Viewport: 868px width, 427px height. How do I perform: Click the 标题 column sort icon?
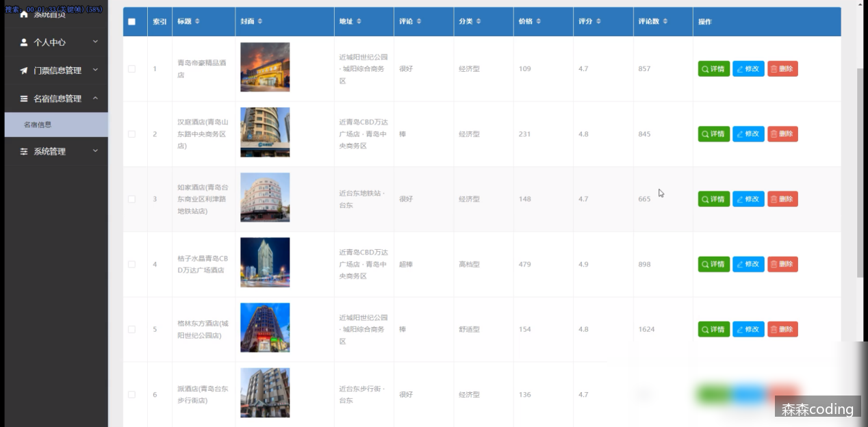pyautogui.click(x=198, y=22)
